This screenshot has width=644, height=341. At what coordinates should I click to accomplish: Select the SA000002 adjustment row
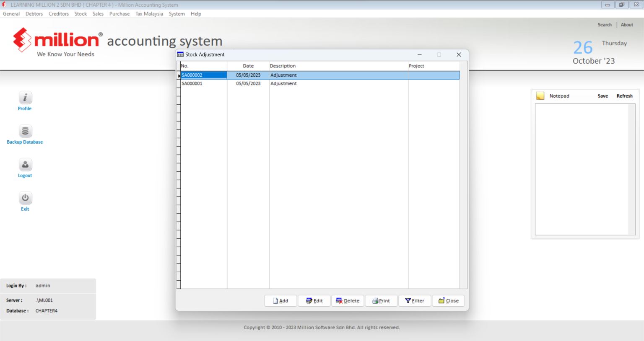(320, 75)
